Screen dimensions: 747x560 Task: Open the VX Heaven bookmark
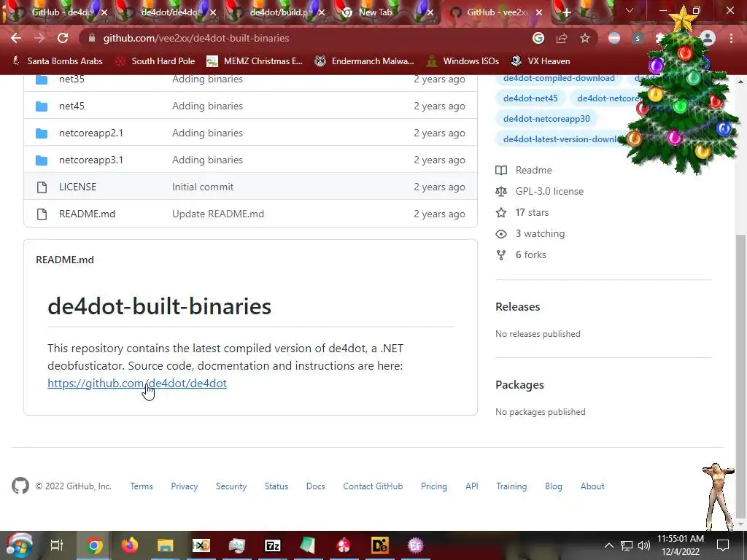click(541, 61)
